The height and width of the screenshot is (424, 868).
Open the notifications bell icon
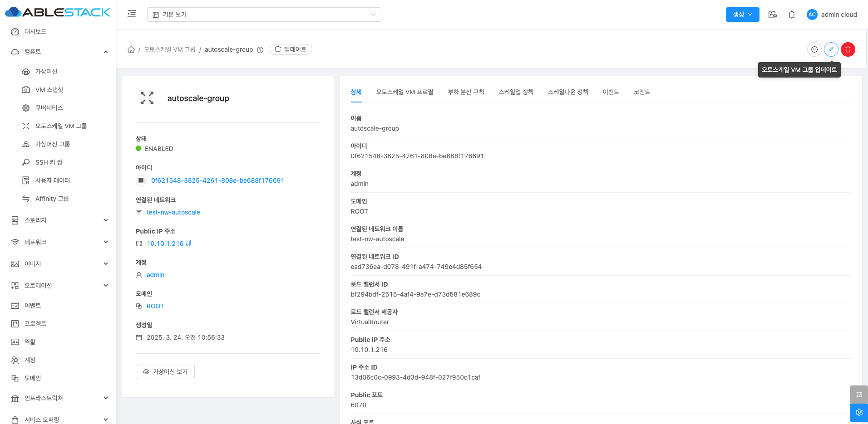click(791, 15)
